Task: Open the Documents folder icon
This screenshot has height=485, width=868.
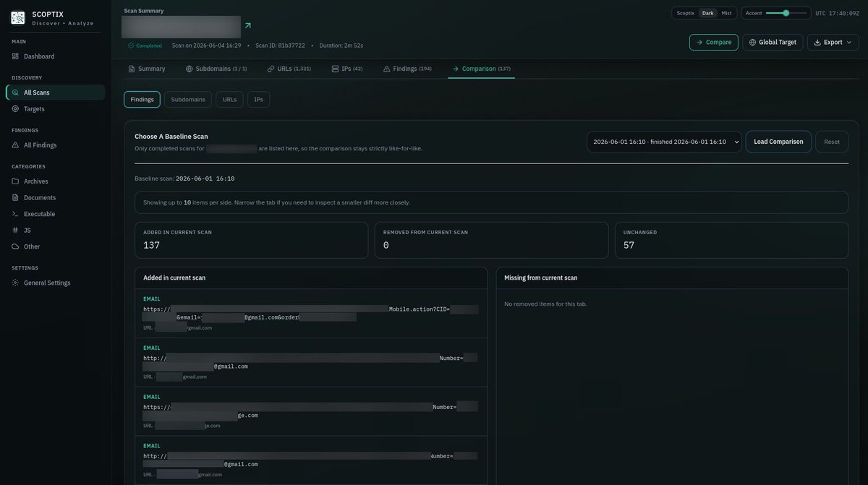Action: coord(16,198)
